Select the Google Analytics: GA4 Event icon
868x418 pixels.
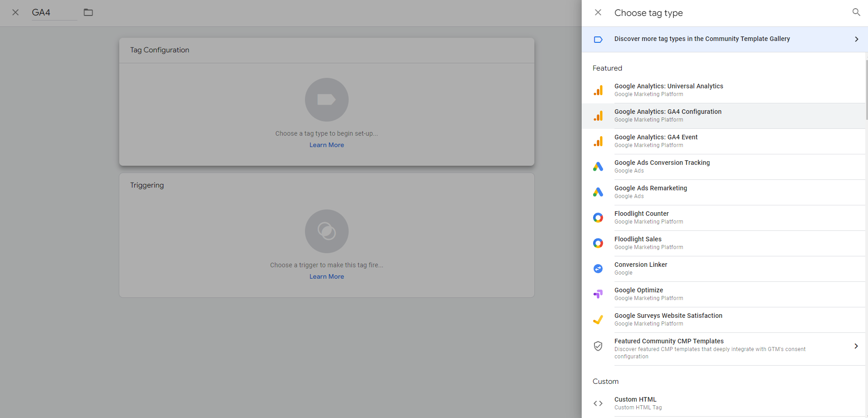pos(598,141)
